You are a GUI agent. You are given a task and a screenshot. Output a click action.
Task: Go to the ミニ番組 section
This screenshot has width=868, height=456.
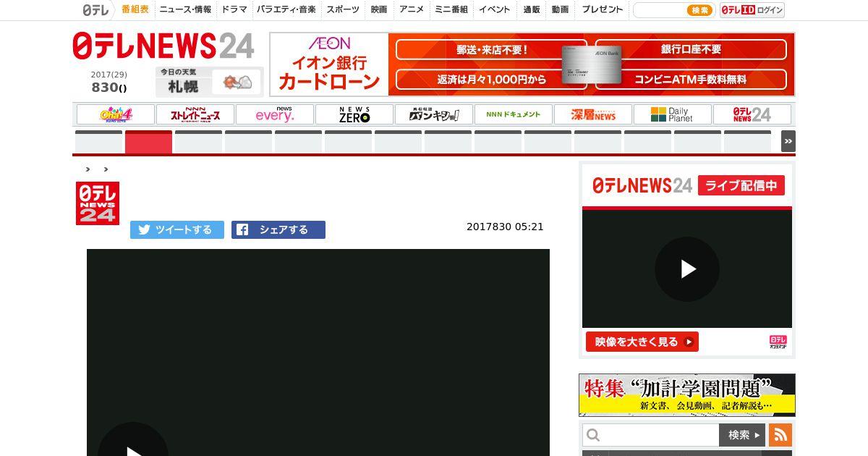pos(451,9)
